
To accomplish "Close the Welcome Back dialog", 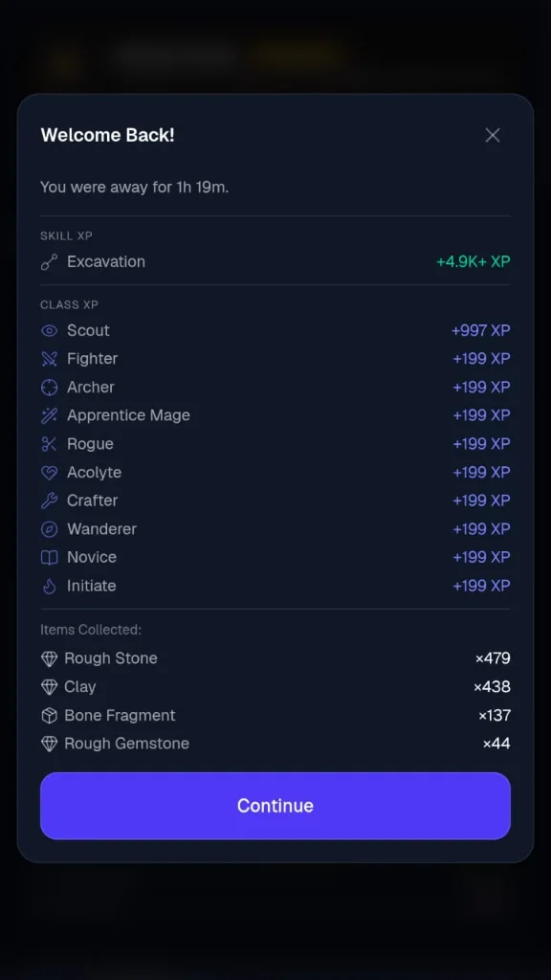I will [493, 135].
